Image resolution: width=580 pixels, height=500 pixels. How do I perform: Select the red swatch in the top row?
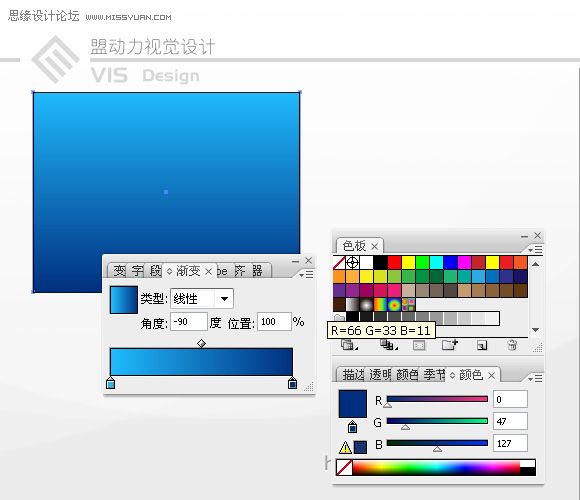(x=394, y=263)
